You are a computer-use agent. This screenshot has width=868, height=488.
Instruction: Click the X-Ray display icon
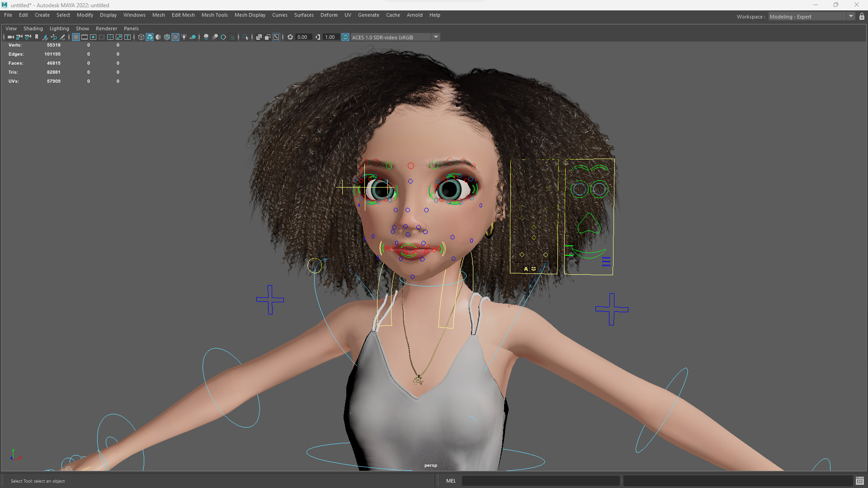coord(259,37)
